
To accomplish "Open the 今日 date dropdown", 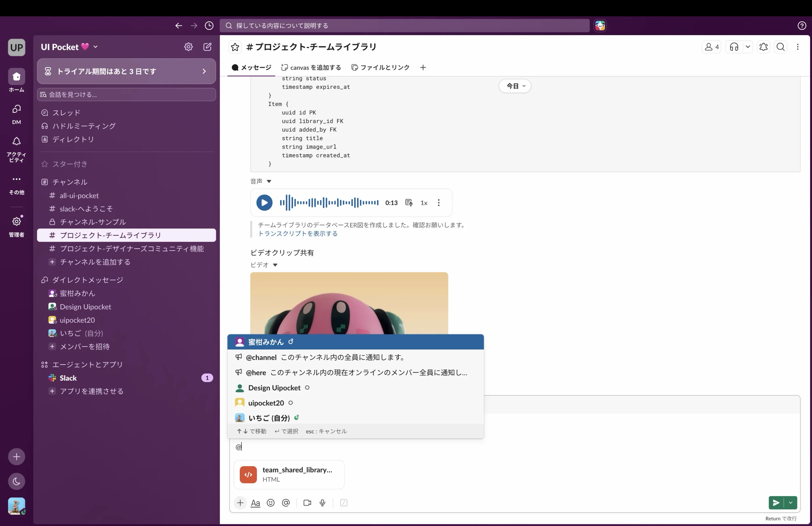I will pos(515,86).
